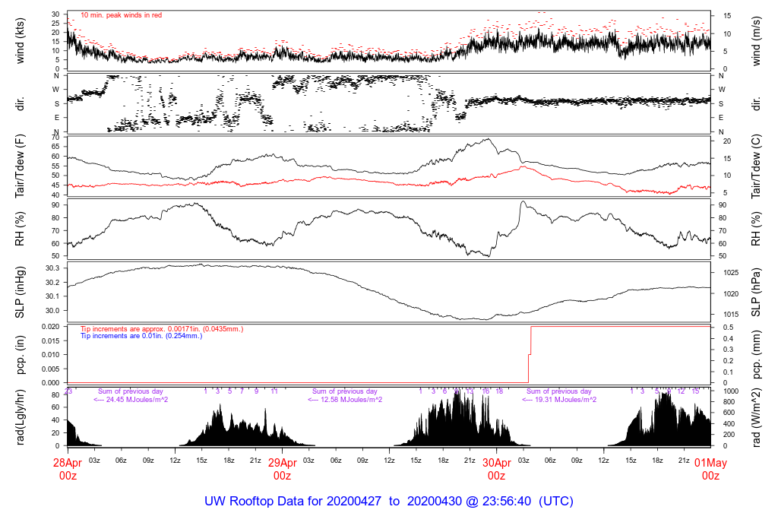Click blue tip increments note '0.01in. (0.254mm.)'
778x532 pixels.
tap(172, 336)
